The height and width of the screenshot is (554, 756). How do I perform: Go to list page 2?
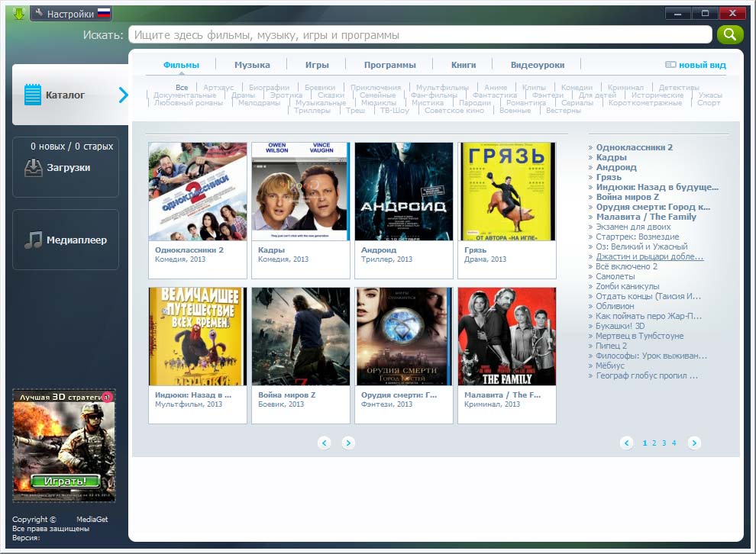[x=654, y=443]
